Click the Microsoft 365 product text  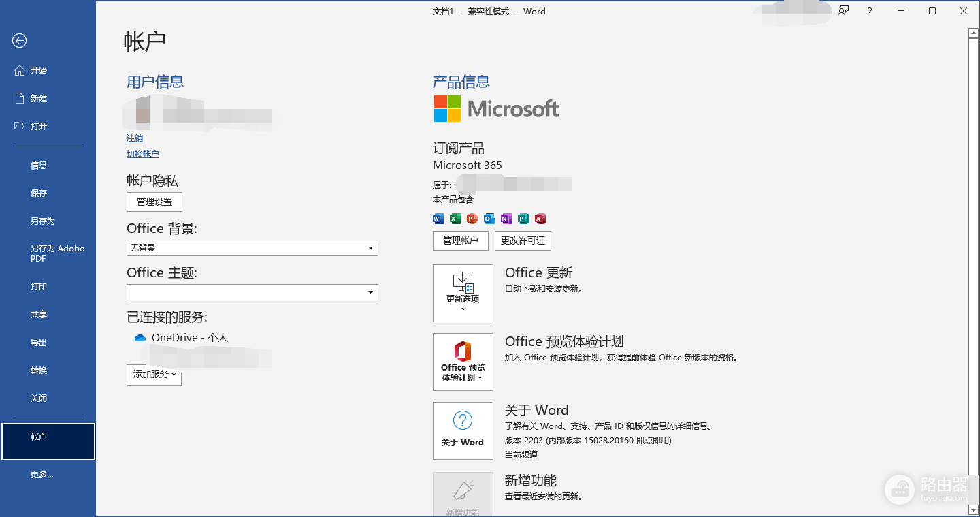pos(468,165)
